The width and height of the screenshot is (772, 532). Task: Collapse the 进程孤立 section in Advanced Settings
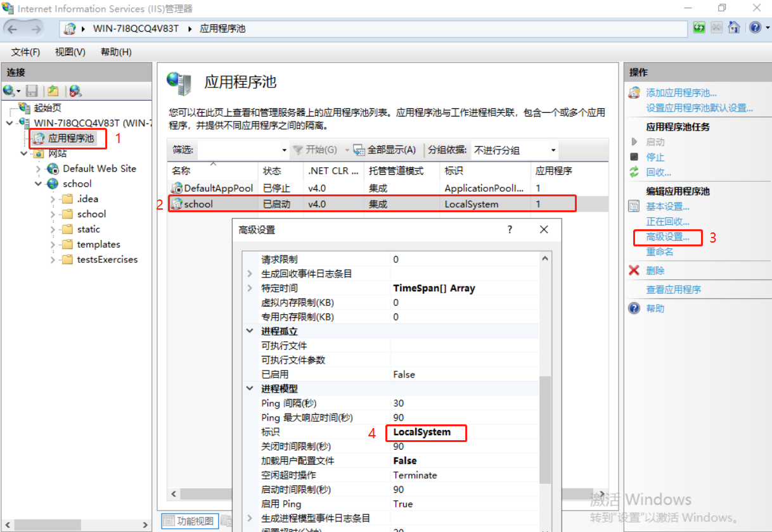[x=249, y=331]
